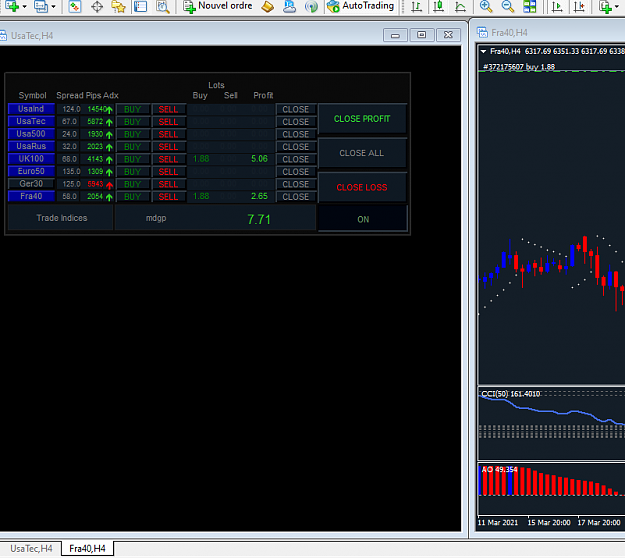Viewport: 625px width, 558px height.
Task: Open the Strategy Tester magnifier icon
Action: (x=163, y=6)
